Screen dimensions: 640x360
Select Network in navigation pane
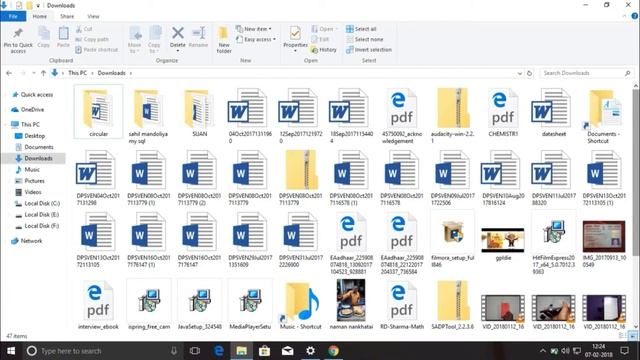[27, 241]
